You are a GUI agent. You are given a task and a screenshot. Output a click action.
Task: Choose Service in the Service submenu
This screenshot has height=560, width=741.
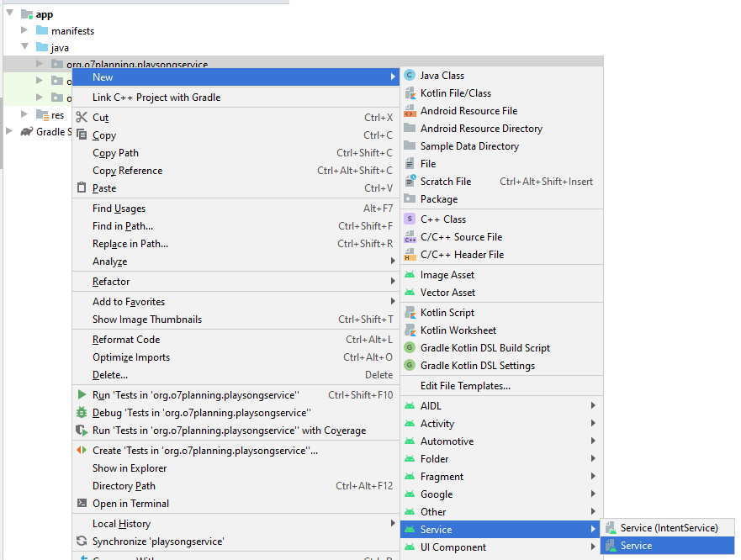click(x=667, y=546)
